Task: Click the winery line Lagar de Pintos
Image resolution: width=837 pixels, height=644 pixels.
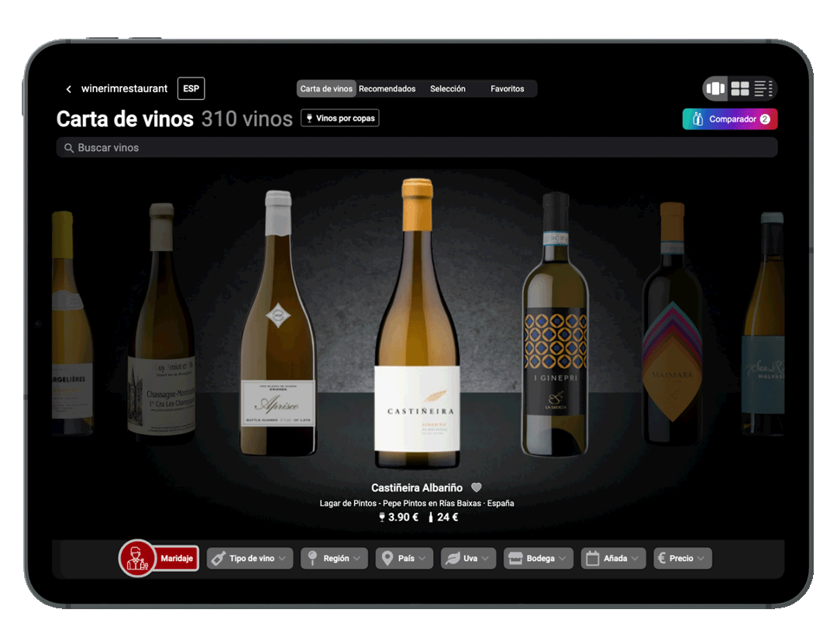Action: [417, 503]
